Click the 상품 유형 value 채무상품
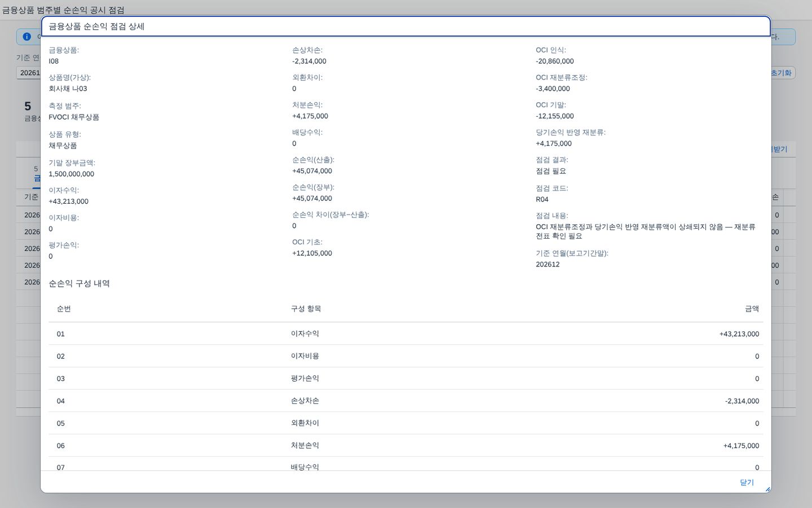Viewport: 812px width, 508px height. point(63,146)
